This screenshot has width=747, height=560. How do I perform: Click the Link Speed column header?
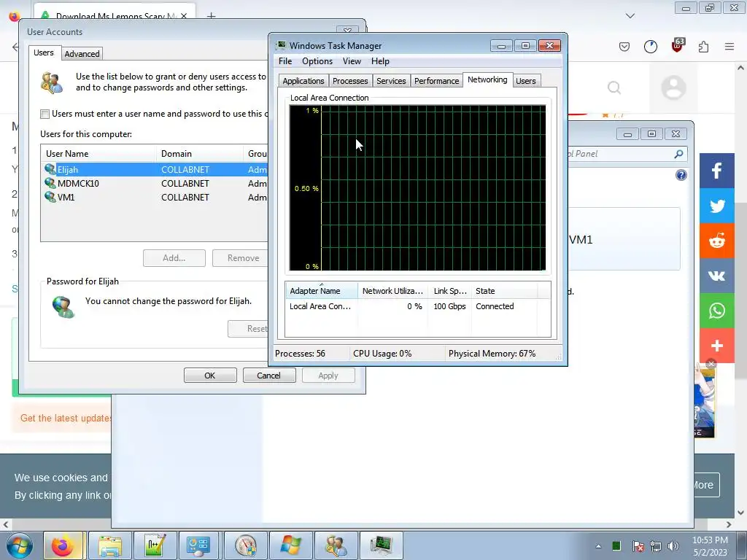(449, 290)
